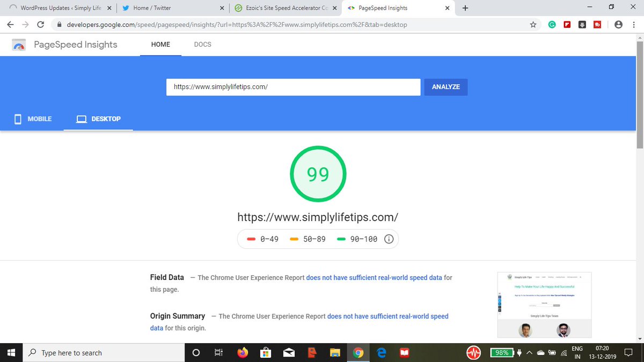Screen dimensions: 644x362
Task: Show notifications via Action Center
Action: pyautogui.click(x=628, y=352)
